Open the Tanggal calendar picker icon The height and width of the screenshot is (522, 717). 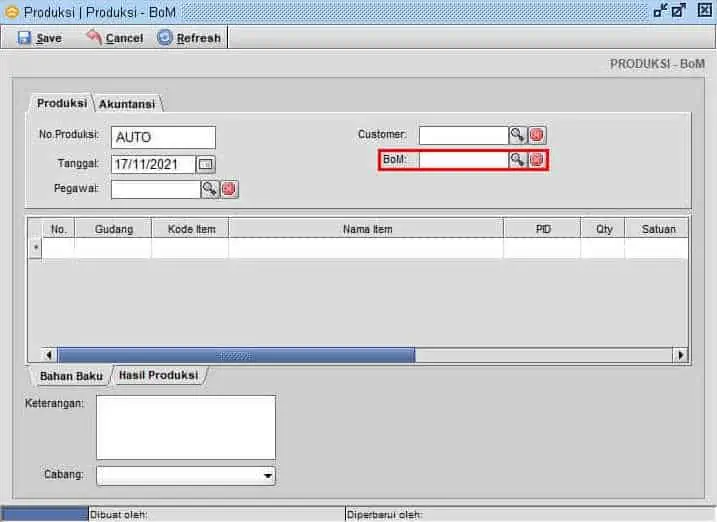tap(205, 164)
